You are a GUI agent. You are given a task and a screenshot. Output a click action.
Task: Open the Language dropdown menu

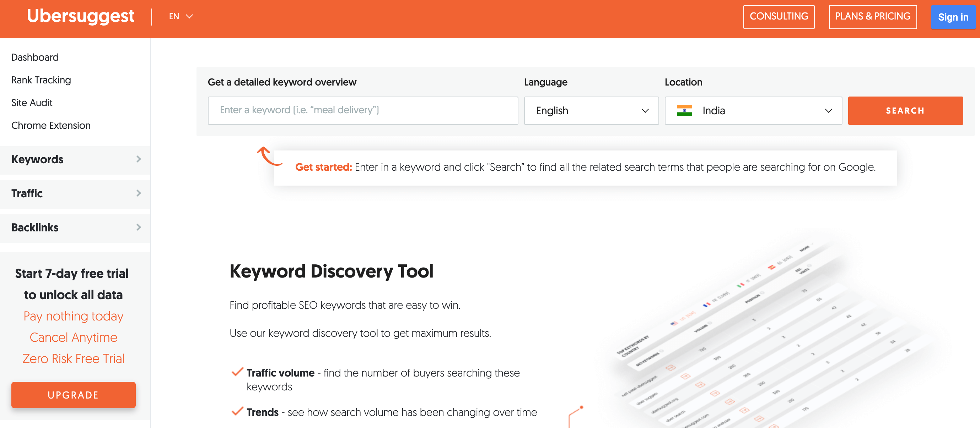pos(590,111)
